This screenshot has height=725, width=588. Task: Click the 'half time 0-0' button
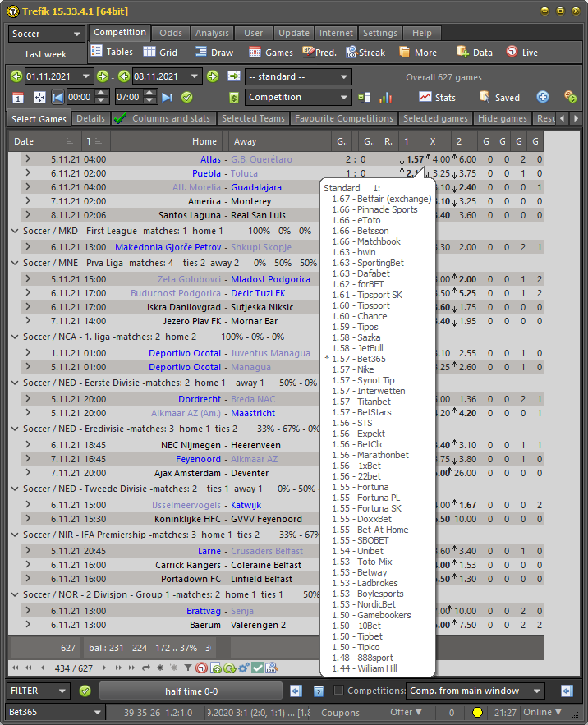(191, 691)
